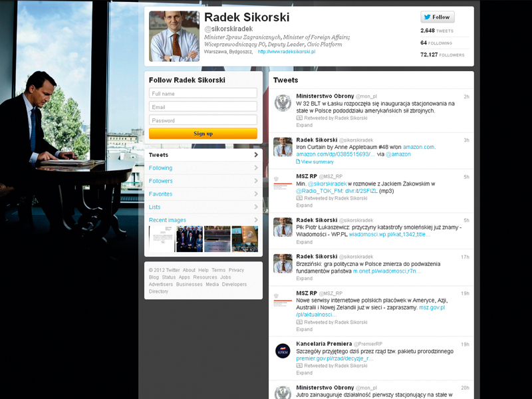Screen dimensions: 532x399
Task: Click the Developers footer link
Action: [x=234, y=285]
